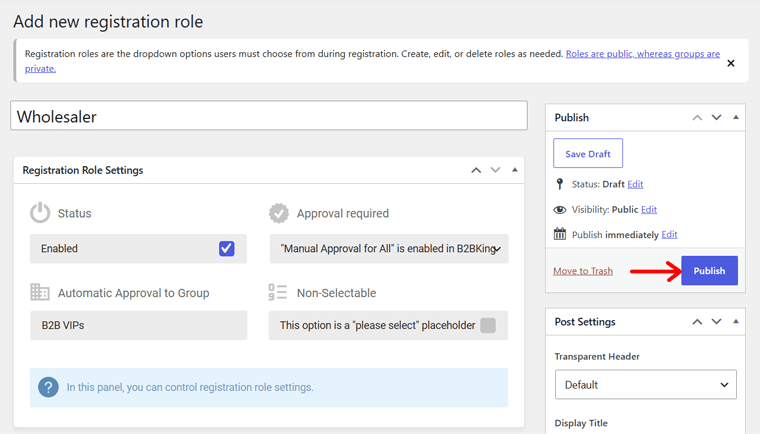760x434 pixels.
Task: Click the Automatic Approval to Group building icon
Action: (40, 292)
